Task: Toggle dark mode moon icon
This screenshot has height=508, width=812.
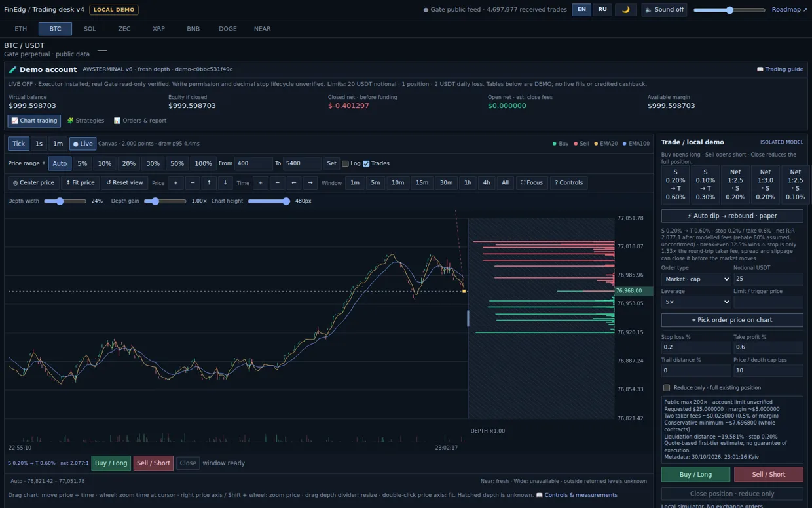Action: [625, 10]
